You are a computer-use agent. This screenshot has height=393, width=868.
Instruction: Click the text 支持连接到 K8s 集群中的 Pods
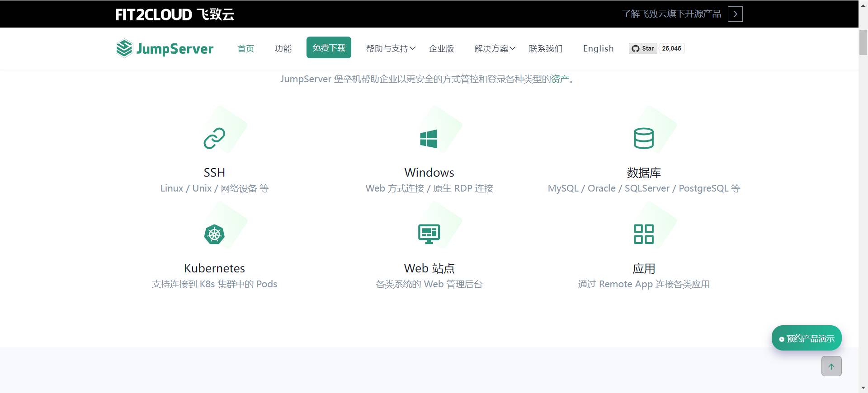click(214, 284)
